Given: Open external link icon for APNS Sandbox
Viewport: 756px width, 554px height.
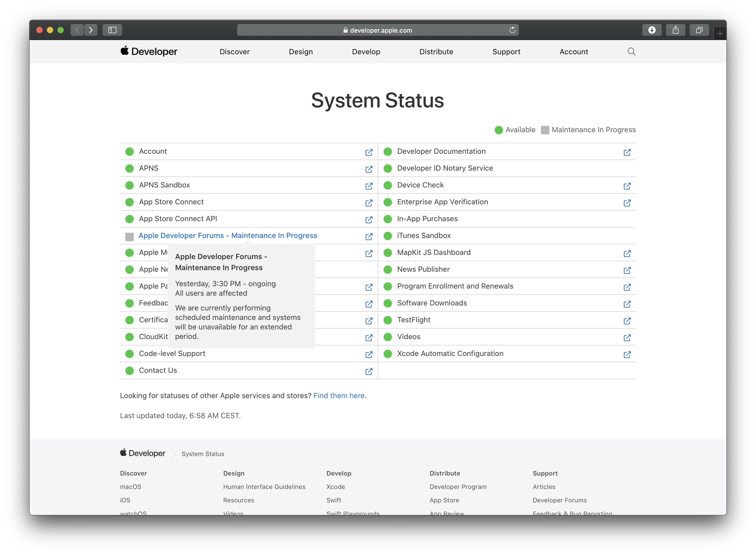Looking at the screenshot, I should coord(369,186).
